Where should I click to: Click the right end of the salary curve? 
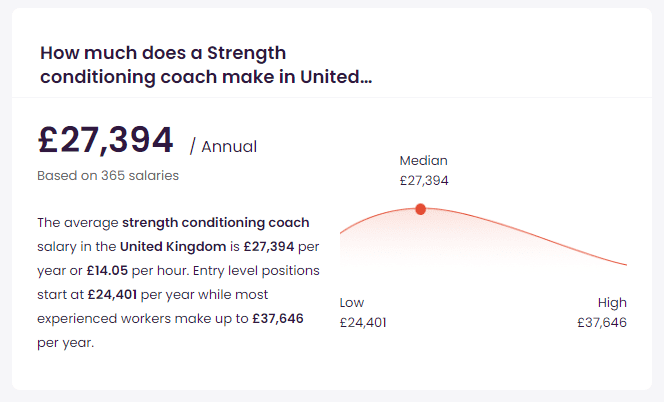click(x=625, y=264)
